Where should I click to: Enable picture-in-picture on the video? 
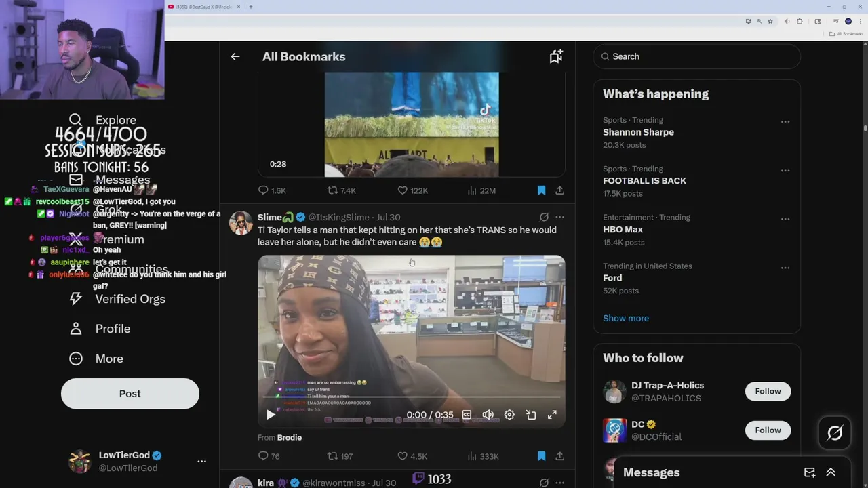(531, 415)
